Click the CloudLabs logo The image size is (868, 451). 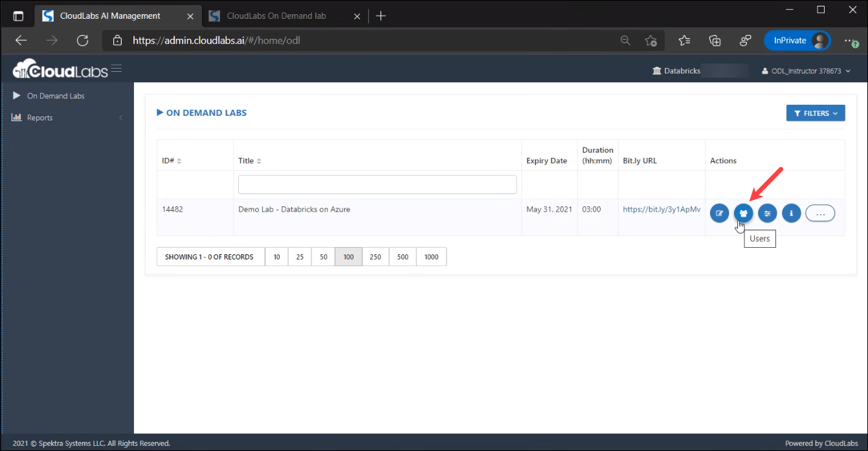click(x=60, y=70)
